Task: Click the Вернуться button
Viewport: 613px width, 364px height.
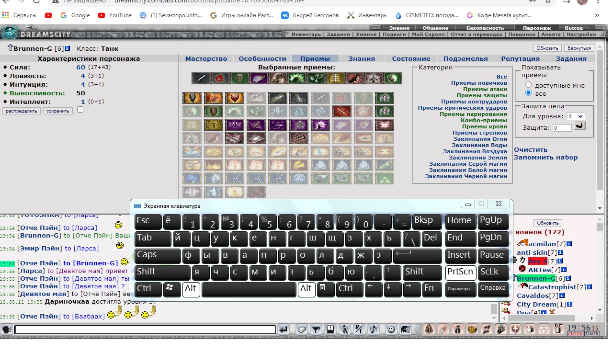Action: click(579, 48)
